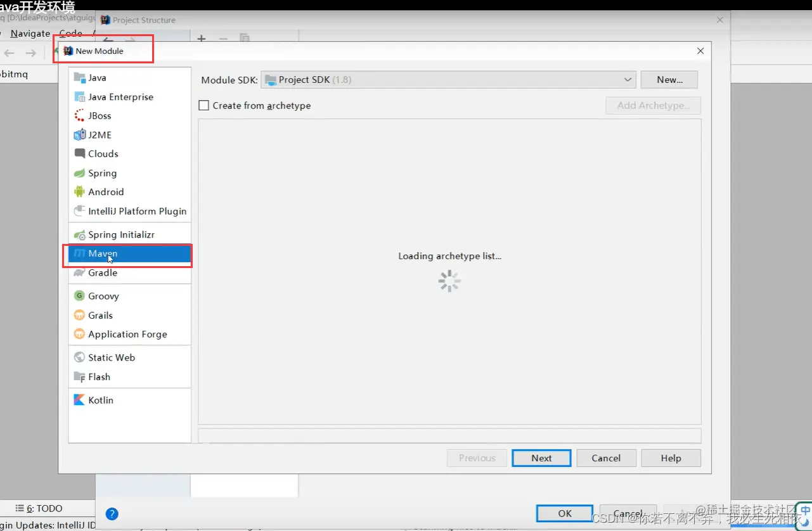Click the add '+' icon in Project Structure
The width and height of the screenshot is (812, 531).
202,39
